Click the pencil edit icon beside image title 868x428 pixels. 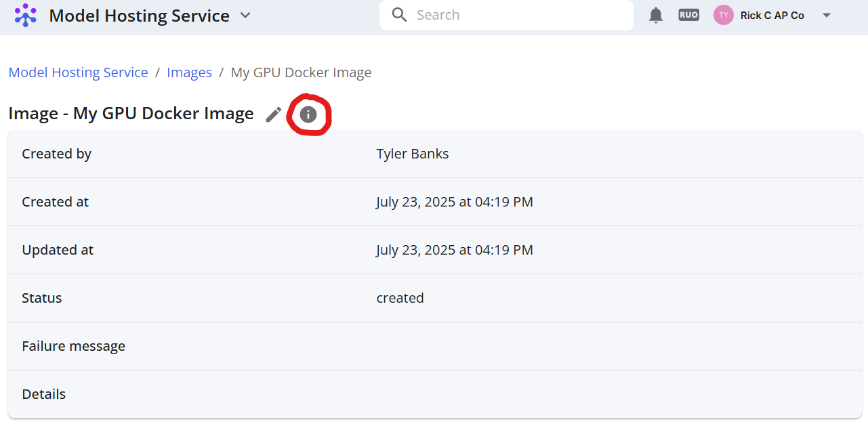pyautogui.click(x=274, y=114)
